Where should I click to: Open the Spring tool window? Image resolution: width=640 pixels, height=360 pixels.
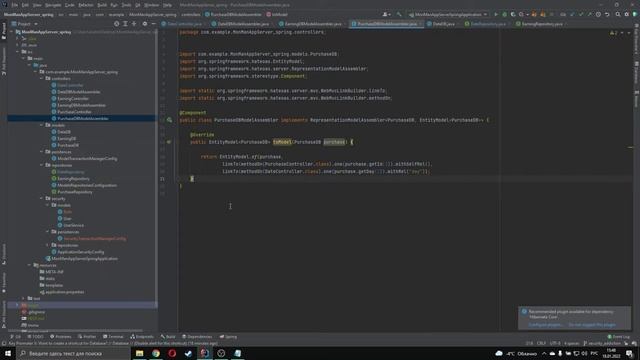point(228,337)
